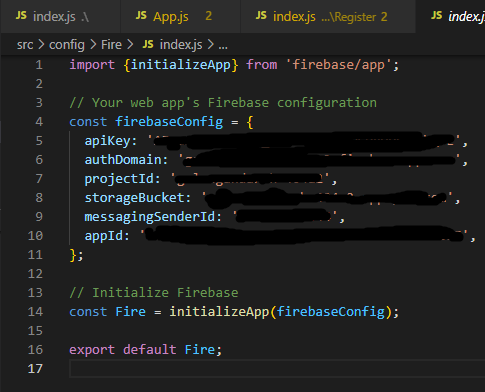Click the apiKey property name
The image size is (485, 392).
pos(107,141)
